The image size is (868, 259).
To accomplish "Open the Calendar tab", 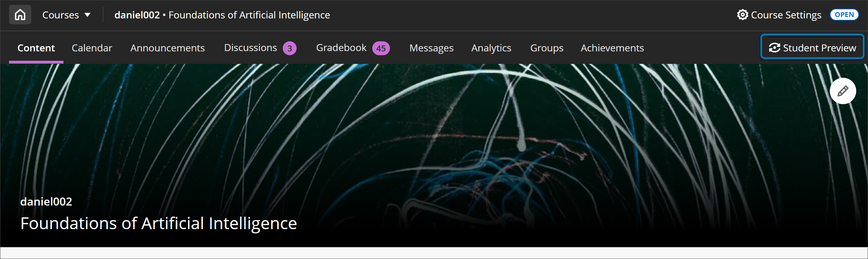I will click(x=92, y=48).
